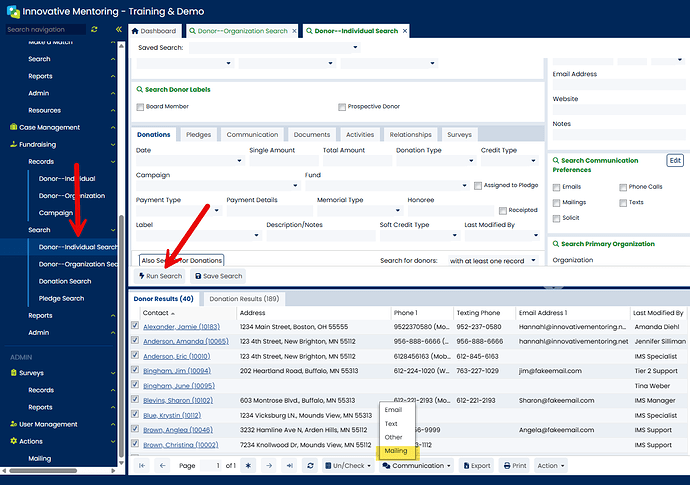Open Donation Search in the sidebar

pyautogui.click(x=65, y=281)
